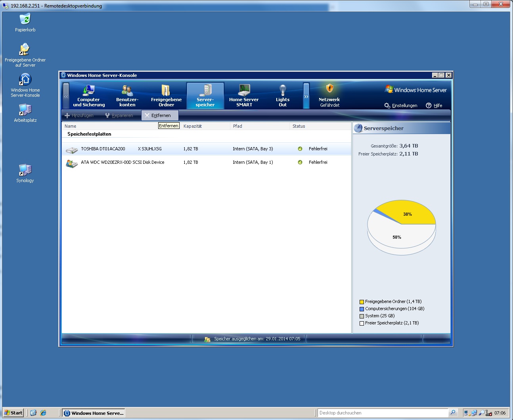Click Freier Speicherplatz value 2,11 TB
Screen dimensions: 513x420
pyautogui.click(x=409, y=154)
